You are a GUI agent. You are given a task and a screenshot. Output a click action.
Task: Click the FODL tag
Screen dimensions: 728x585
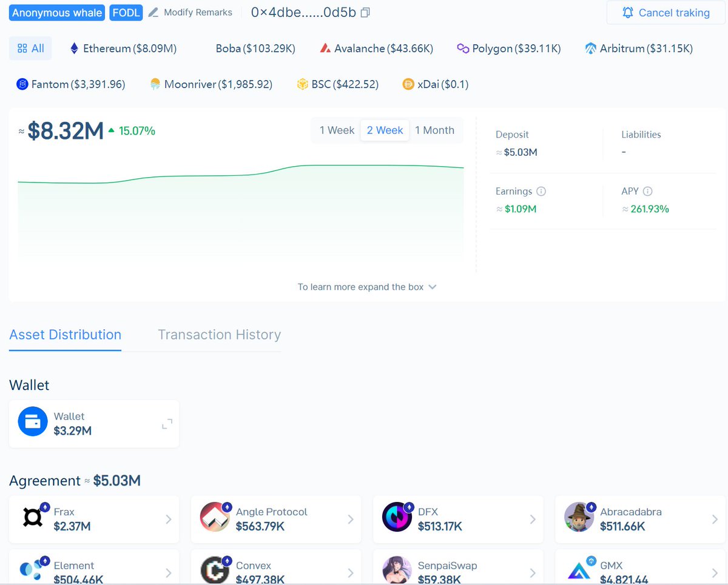[126, 12]
